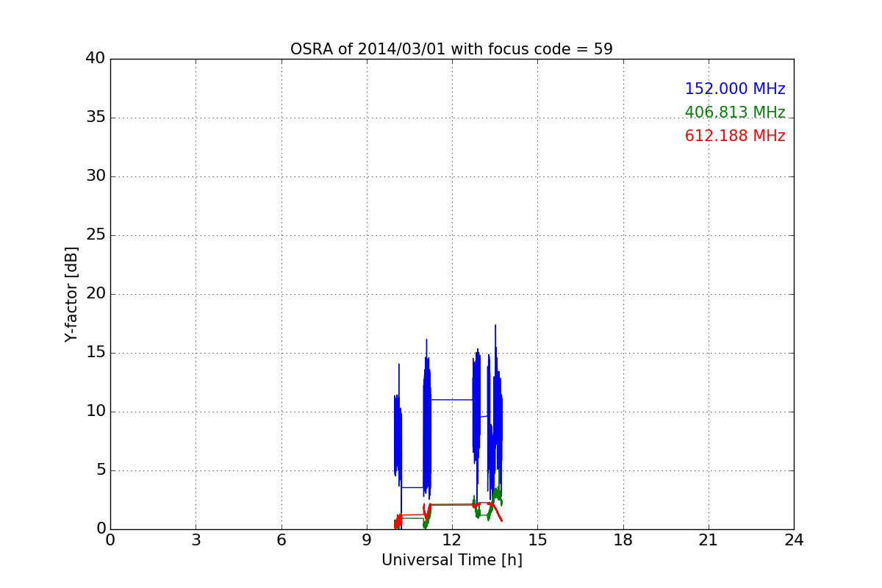Click the flat blue line segment at 11 dB

point(451,400)
